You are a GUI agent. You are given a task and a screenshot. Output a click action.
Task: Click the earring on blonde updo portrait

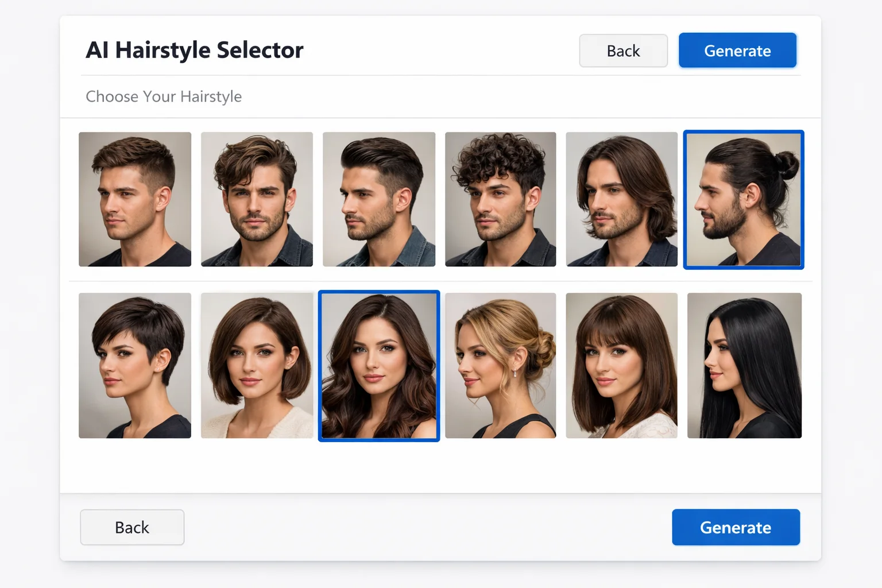515,372
